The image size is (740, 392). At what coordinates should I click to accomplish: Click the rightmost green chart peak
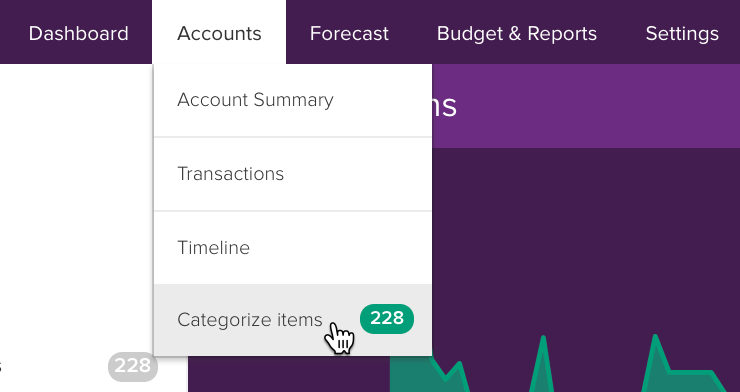tap(655, 361)
